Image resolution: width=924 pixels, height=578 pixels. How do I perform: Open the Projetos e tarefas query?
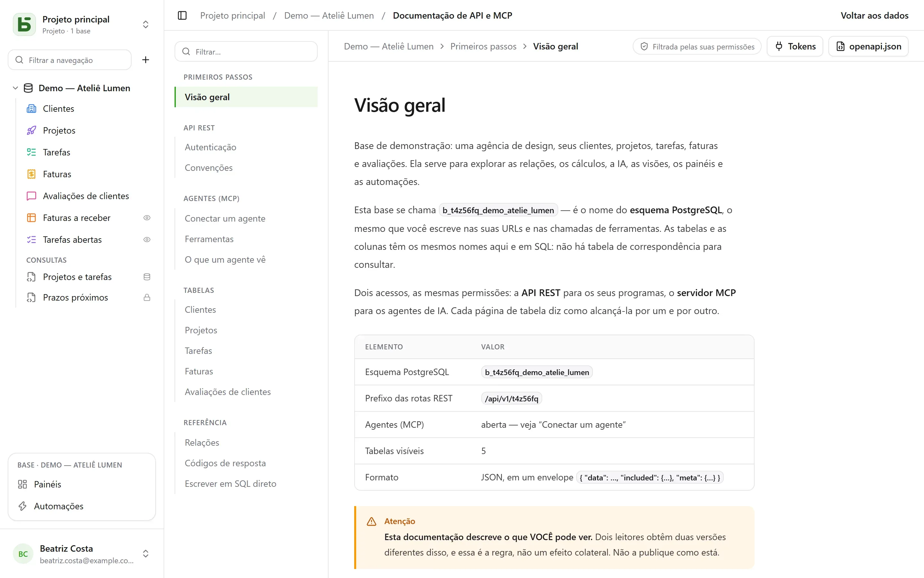click(x=77, y=277)
